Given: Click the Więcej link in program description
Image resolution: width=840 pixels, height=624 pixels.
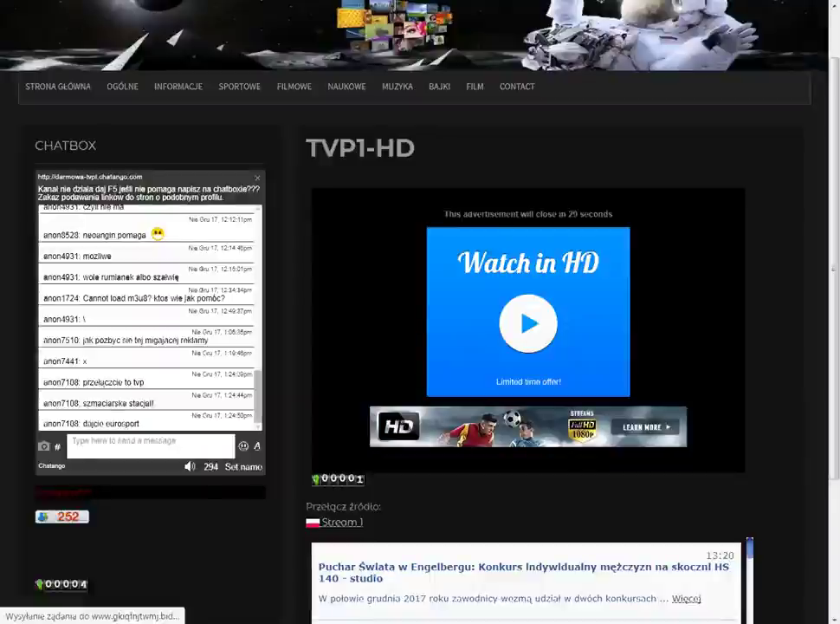Looking at the screenshot, I should (686, 599).
